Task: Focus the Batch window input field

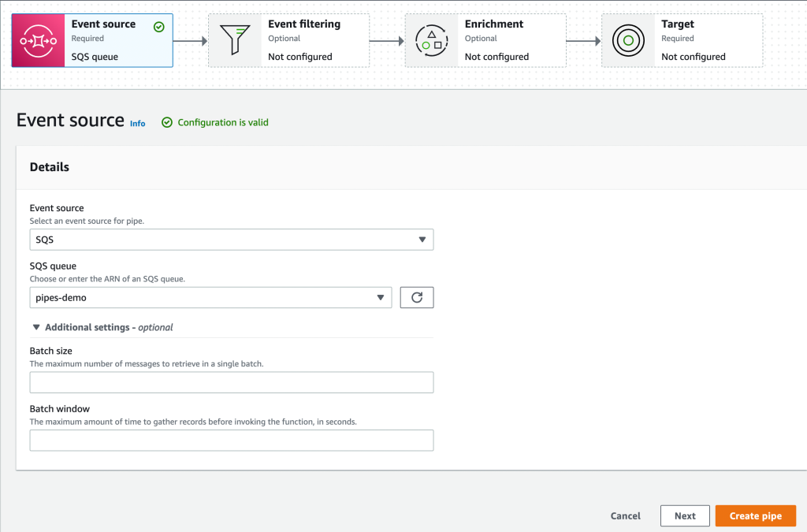Action: [x=232, y=441]
